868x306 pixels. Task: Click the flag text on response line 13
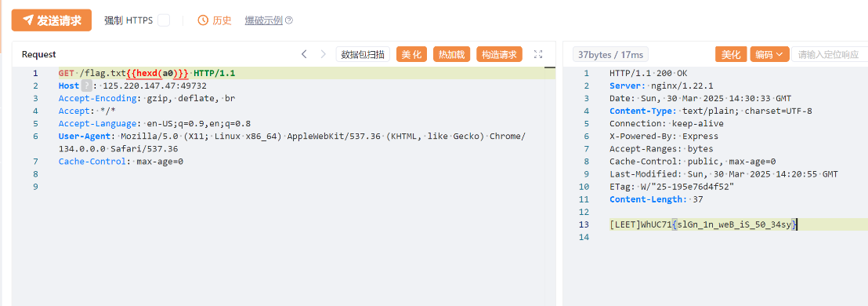[703, 224]
